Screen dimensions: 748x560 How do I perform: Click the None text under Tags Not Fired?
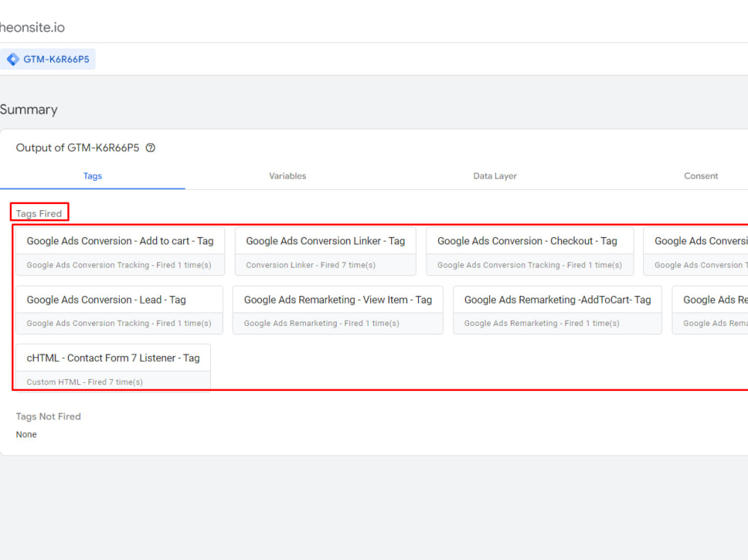point(26,434)
